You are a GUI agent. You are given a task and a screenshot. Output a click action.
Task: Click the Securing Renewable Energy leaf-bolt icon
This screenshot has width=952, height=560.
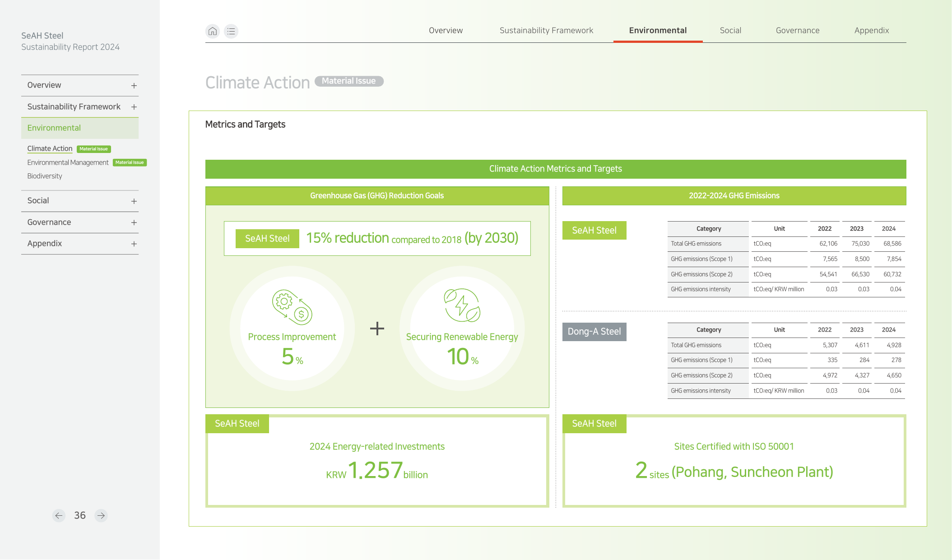click(x=462, y=305)
